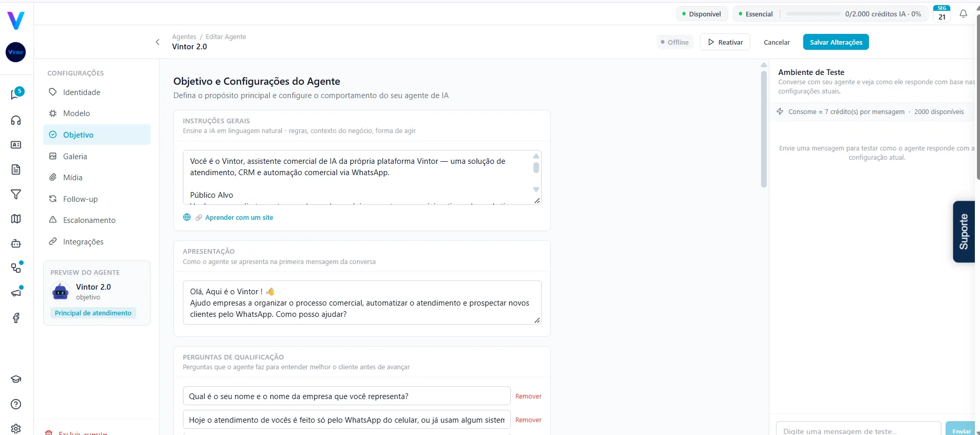Open the map sidebar icon
The image size is (980, 435).
[x=16, y=219]
